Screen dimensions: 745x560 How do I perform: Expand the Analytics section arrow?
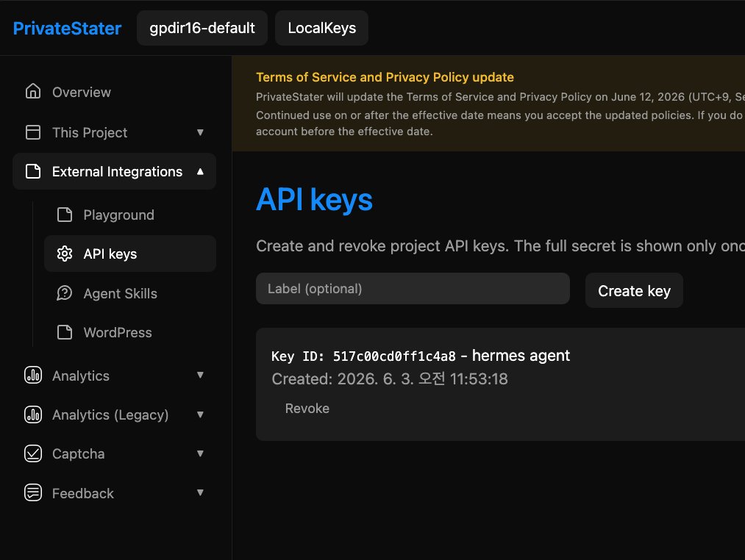point(200,376)
